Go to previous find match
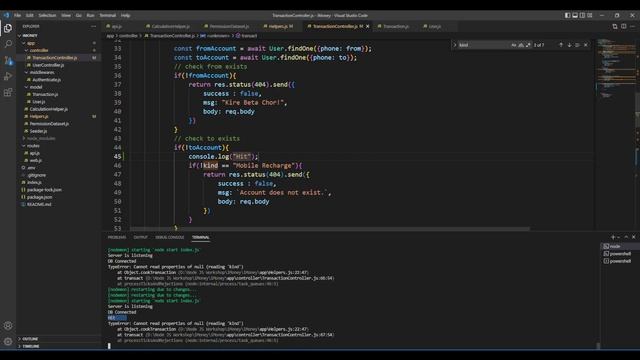 (561, 45)
